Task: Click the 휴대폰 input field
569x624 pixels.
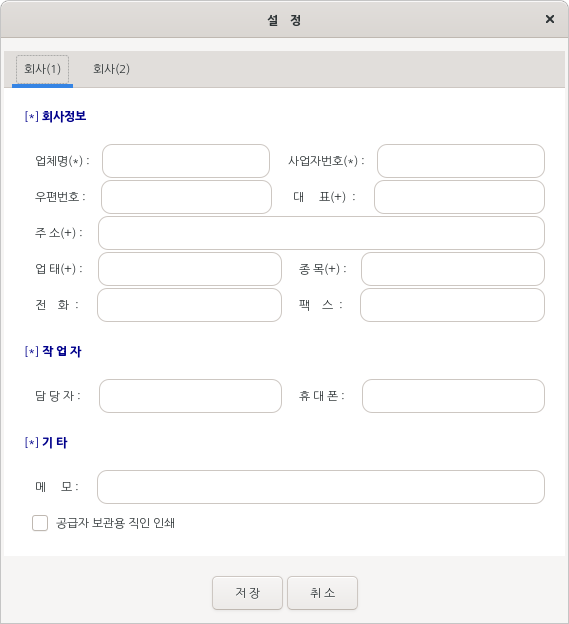Action: click(x=453, y=396)
